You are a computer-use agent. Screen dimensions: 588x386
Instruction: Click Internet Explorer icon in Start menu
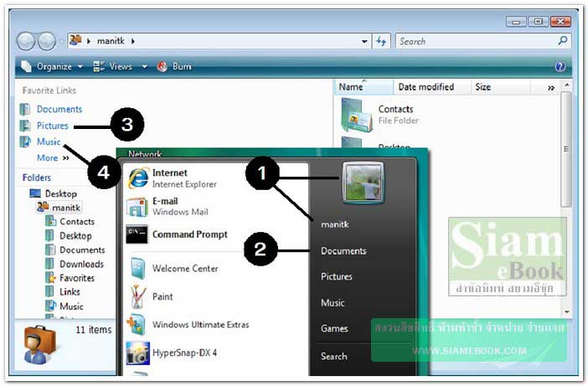(138, 178)
